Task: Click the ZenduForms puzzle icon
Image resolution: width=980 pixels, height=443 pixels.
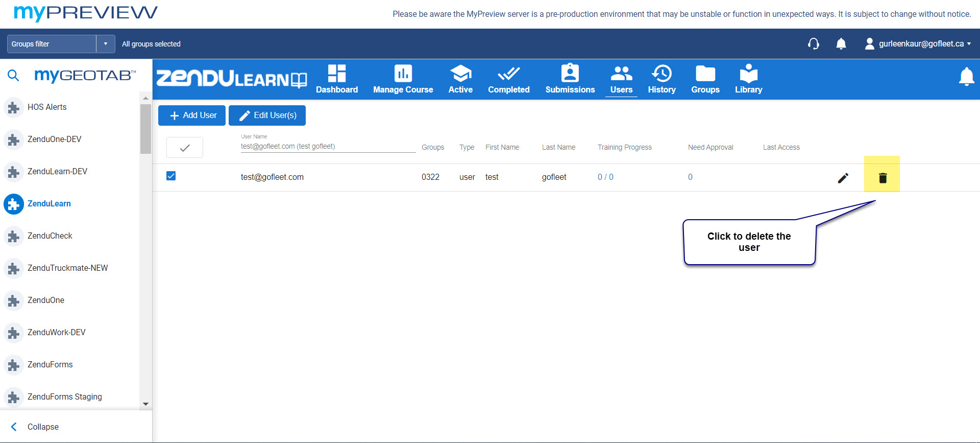Action: [14, 365]
